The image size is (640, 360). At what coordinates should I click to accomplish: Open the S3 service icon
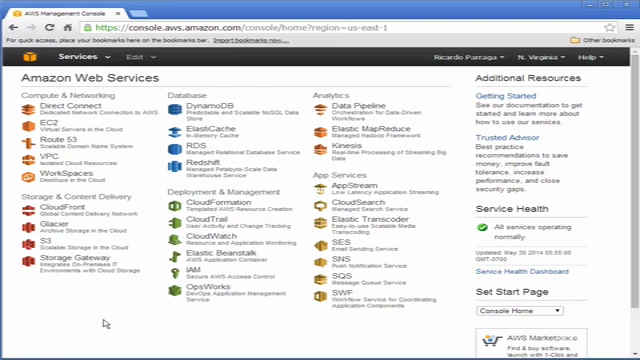[28, 244]
